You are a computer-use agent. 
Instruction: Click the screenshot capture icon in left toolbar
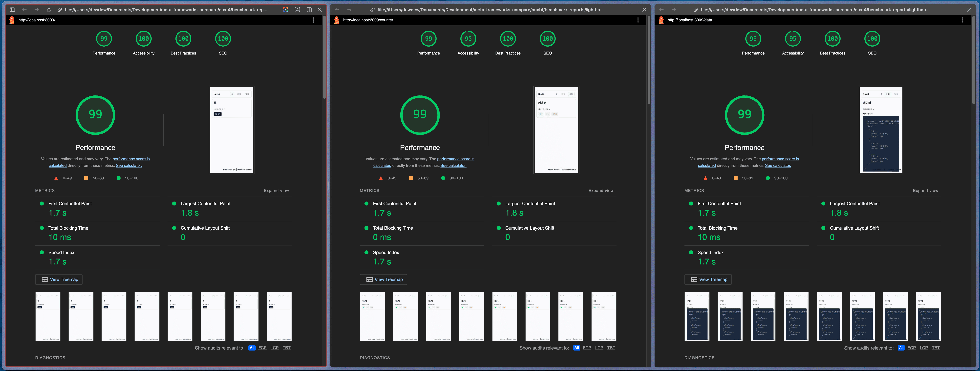[285, 10]
